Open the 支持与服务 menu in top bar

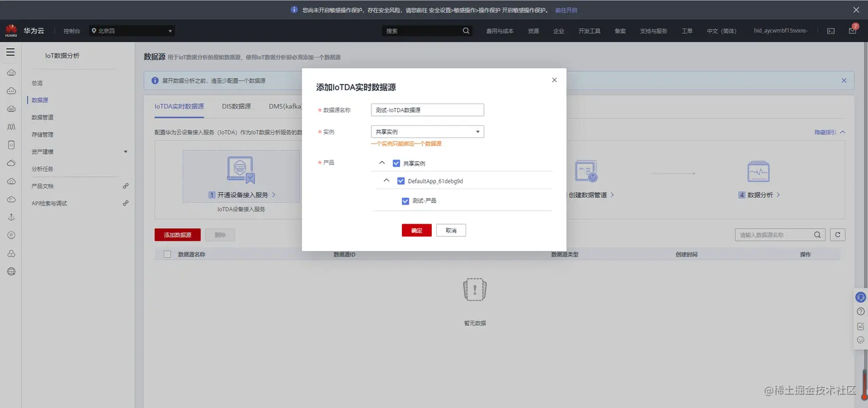[x=653, y=30]
